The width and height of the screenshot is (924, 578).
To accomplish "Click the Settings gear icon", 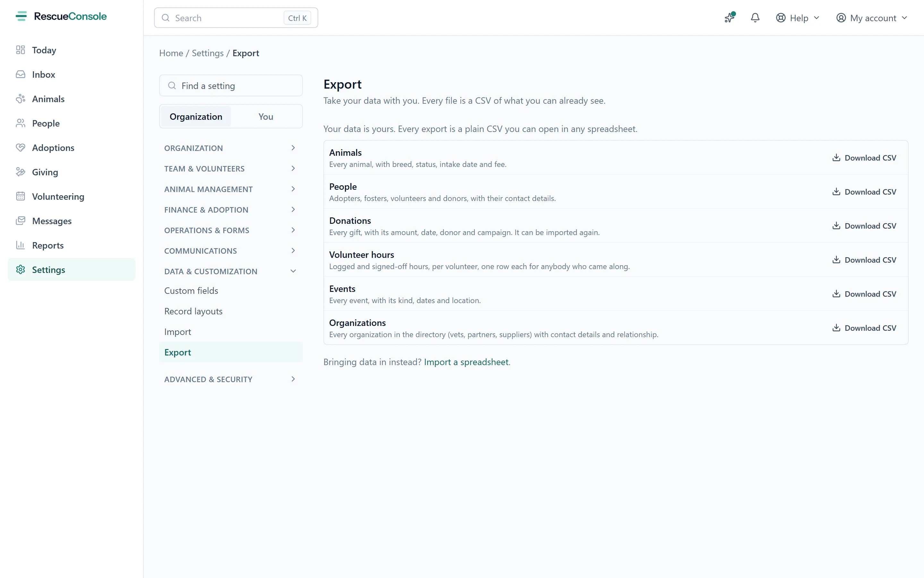I will point(21,269).
